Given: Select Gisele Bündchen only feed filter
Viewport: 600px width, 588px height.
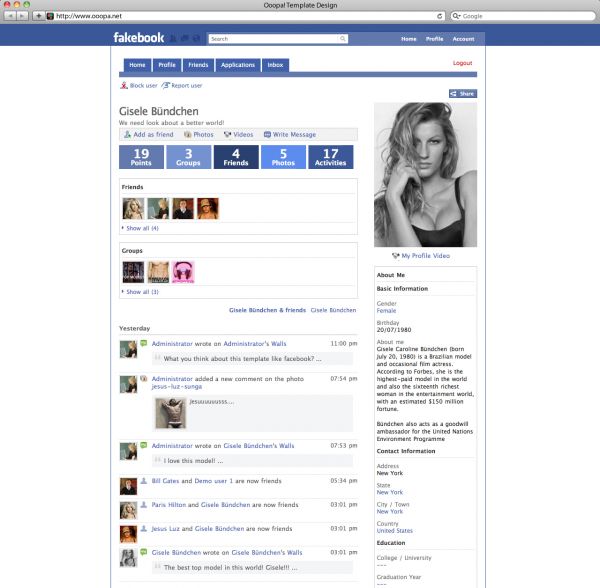Looking at the screenshot, I should tap(333, 310).
